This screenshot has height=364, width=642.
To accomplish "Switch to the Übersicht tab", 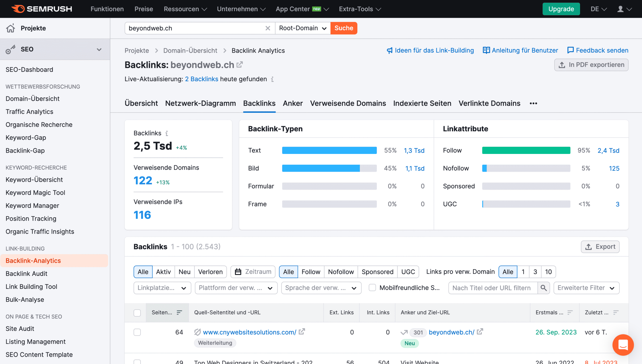I will point(141,103).
